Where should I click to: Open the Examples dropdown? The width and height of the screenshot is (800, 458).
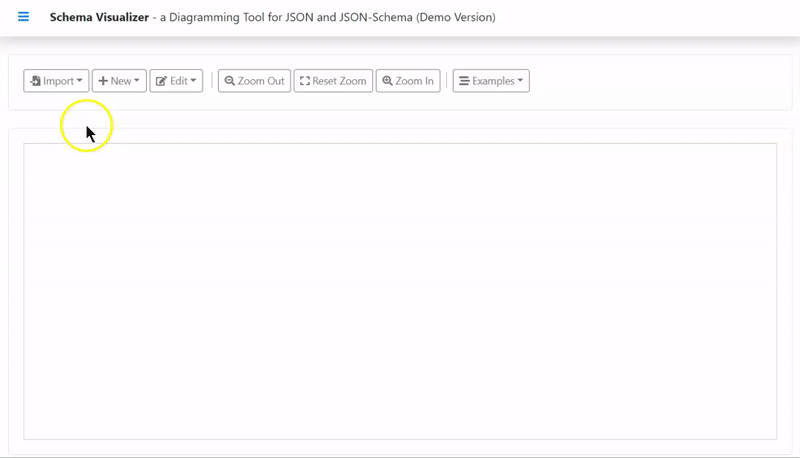click(x=491, y=81)
